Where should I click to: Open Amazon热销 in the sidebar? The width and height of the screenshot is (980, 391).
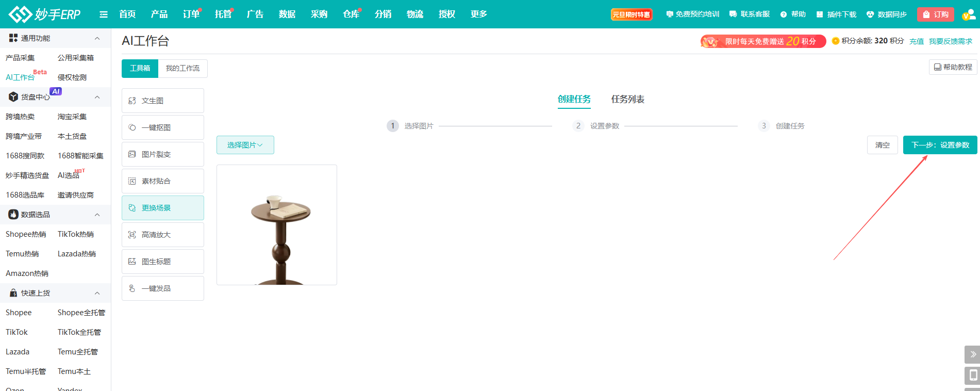tap(27, 273)
